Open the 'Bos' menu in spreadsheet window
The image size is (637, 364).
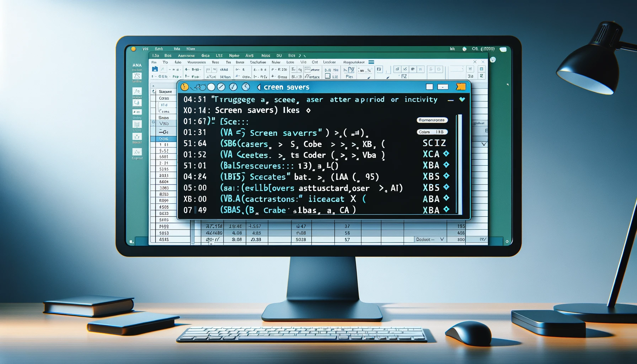(168, 55)
